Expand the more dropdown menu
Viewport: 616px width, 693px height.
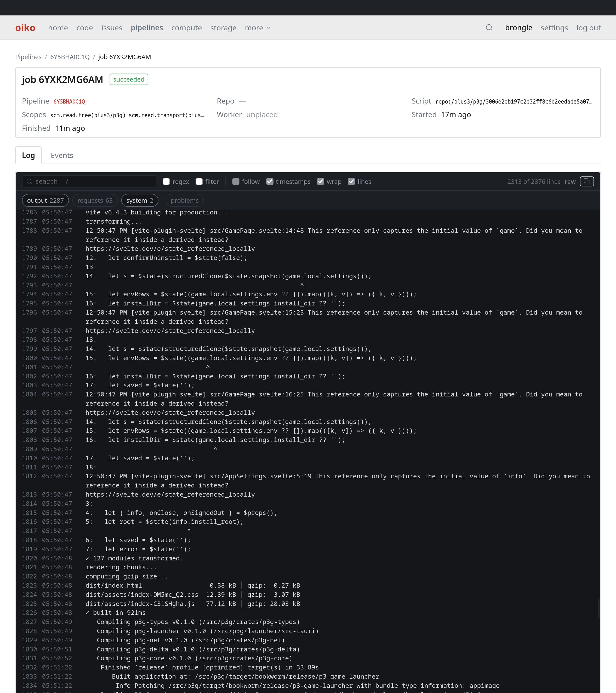click(x=258, y=28)
